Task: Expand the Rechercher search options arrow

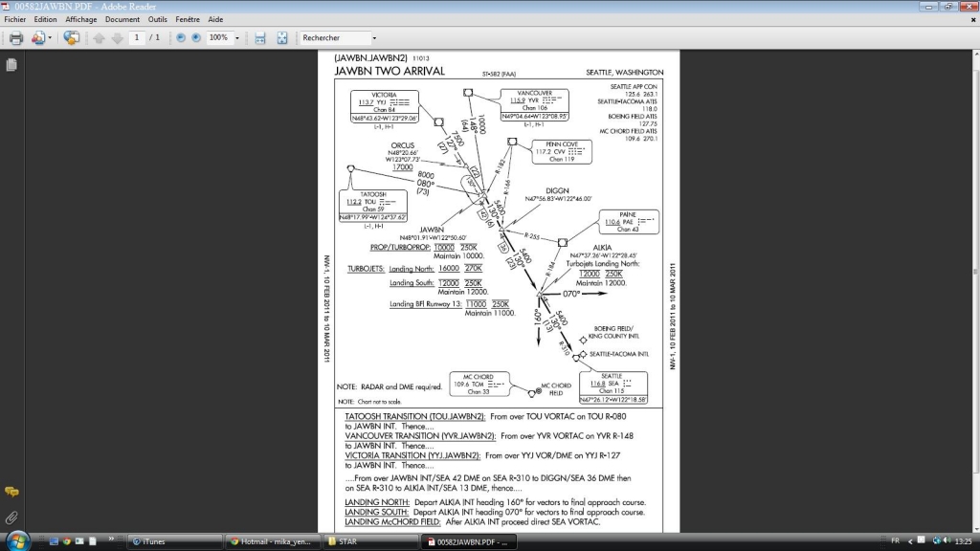Action: tap(374, 38)
